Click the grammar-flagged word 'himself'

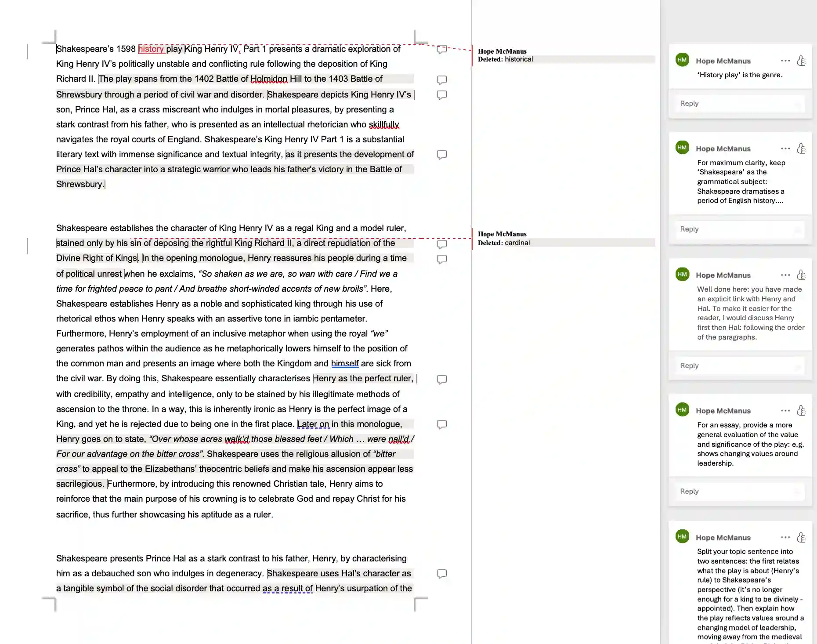345,364
